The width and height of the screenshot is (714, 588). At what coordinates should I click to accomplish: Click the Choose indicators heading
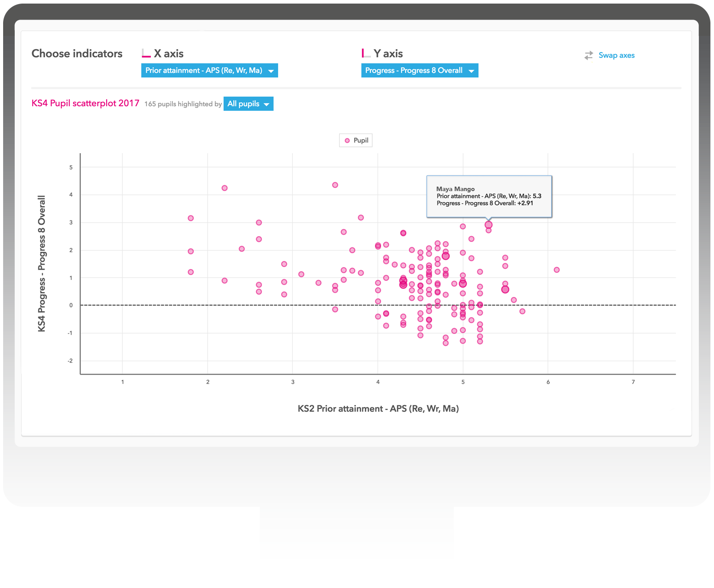click(x=77, y=54)
